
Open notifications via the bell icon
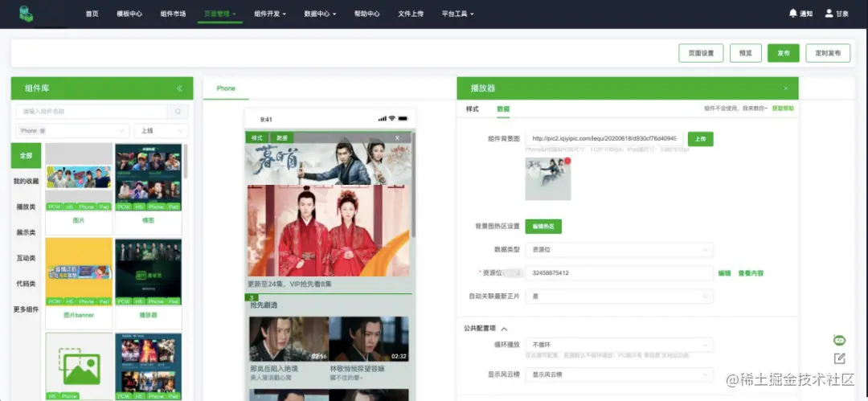[792, 14]
